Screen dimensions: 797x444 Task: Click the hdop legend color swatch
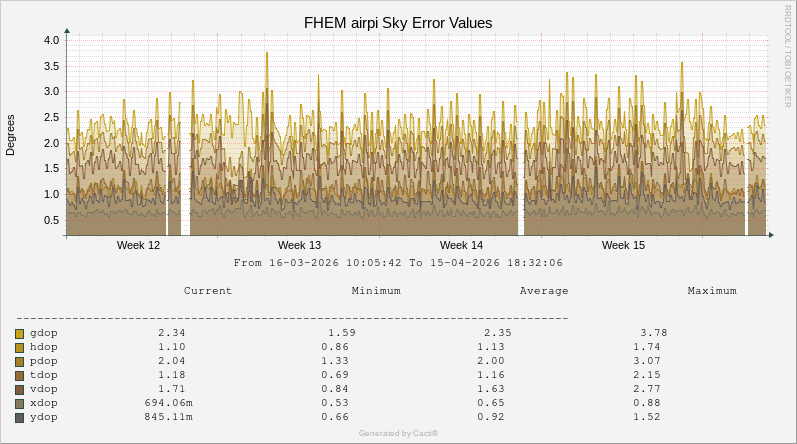19,347
